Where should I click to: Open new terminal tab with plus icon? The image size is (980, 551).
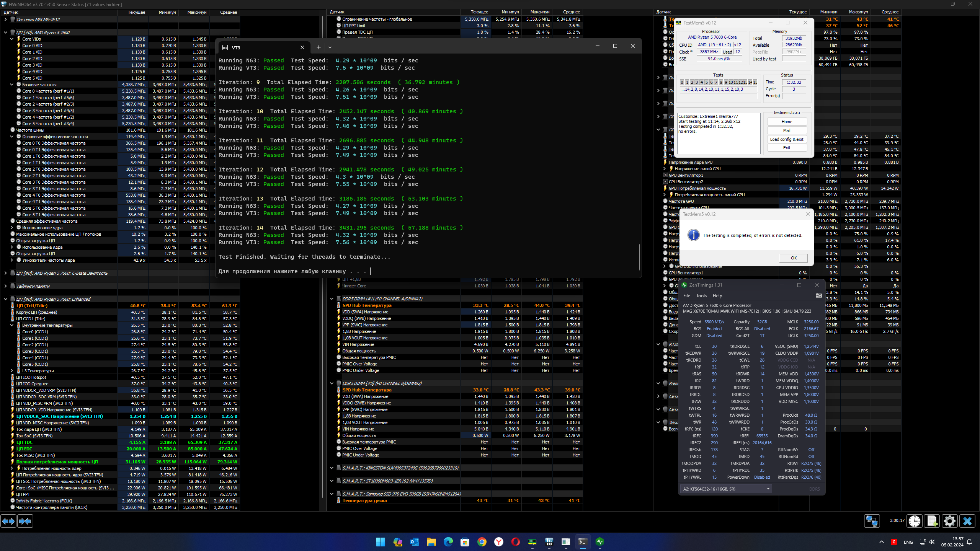coord(318,47)
